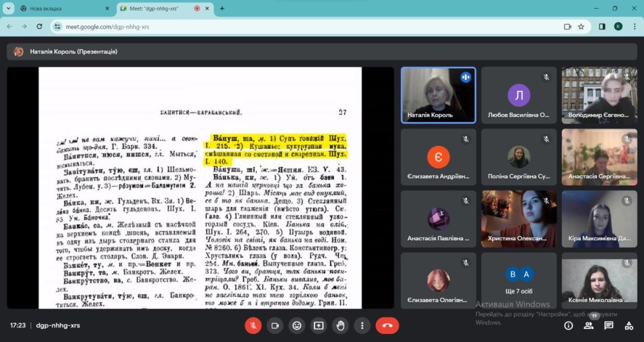Leave the call with red hang-up button
This screenshot has width=644, height=342.
(388, 325)
